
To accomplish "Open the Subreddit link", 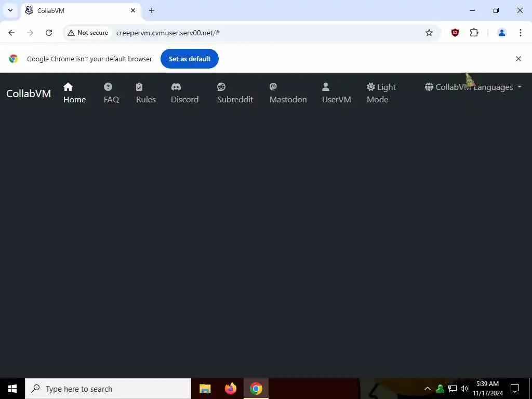I will 235,93.
